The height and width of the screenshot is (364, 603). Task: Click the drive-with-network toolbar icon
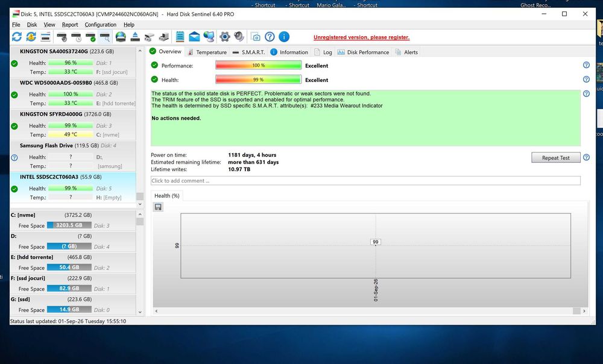pos(164,37)
